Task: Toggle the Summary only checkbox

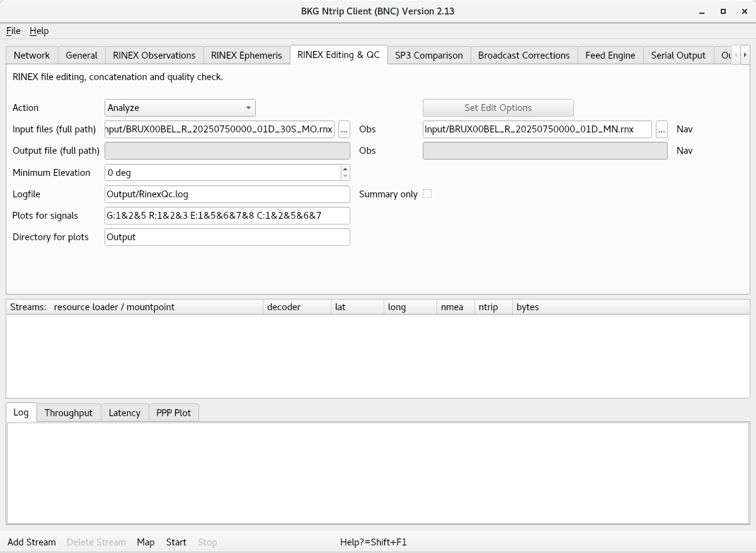Action: [x=427, y=194]
